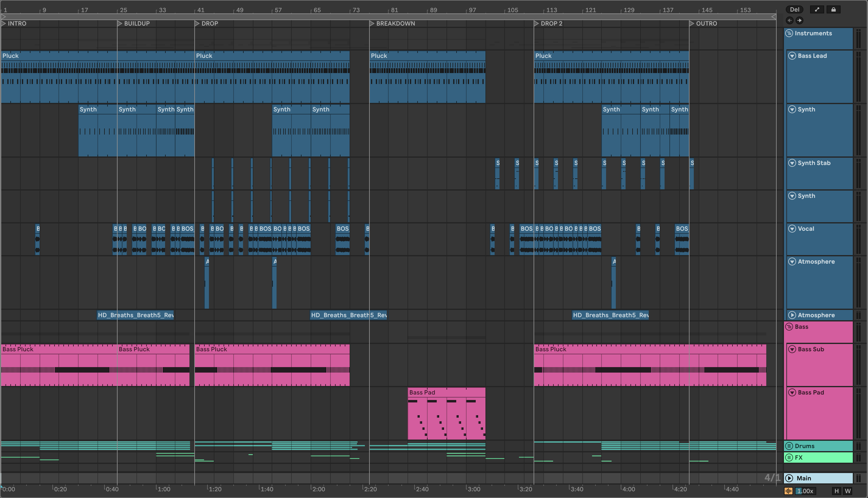The height and width of the screenshot is (498, 868).
Task: Click the Drums group fold icon
Action: [789, 446]
